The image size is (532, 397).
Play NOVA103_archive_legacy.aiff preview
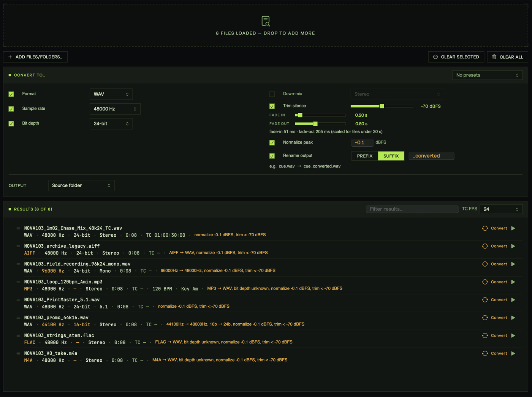point(513,246)
